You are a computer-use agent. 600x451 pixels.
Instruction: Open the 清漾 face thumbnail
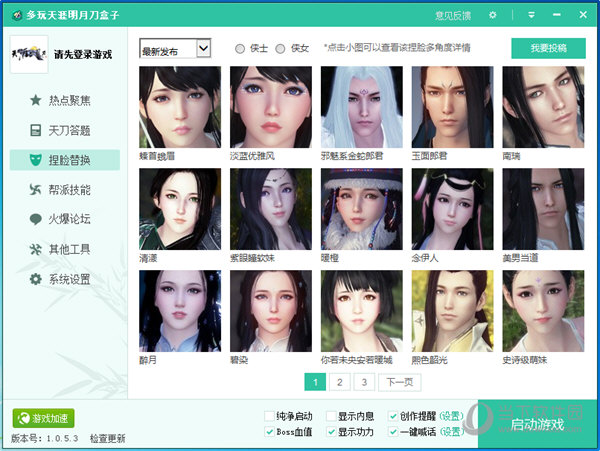pos(180,209)
